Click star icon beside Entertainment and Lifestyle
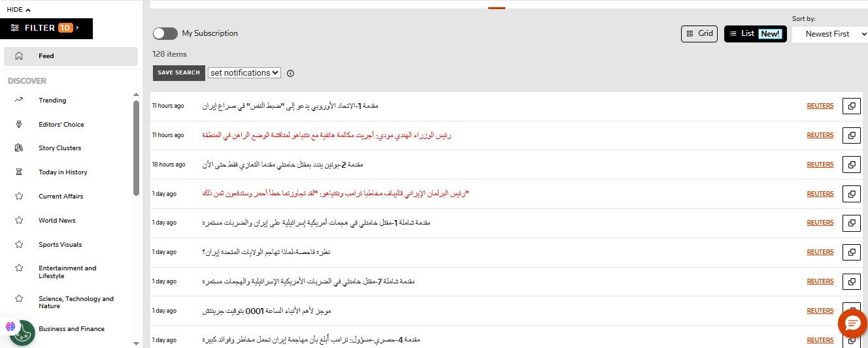The image size is (868, 348). [19, 268]
